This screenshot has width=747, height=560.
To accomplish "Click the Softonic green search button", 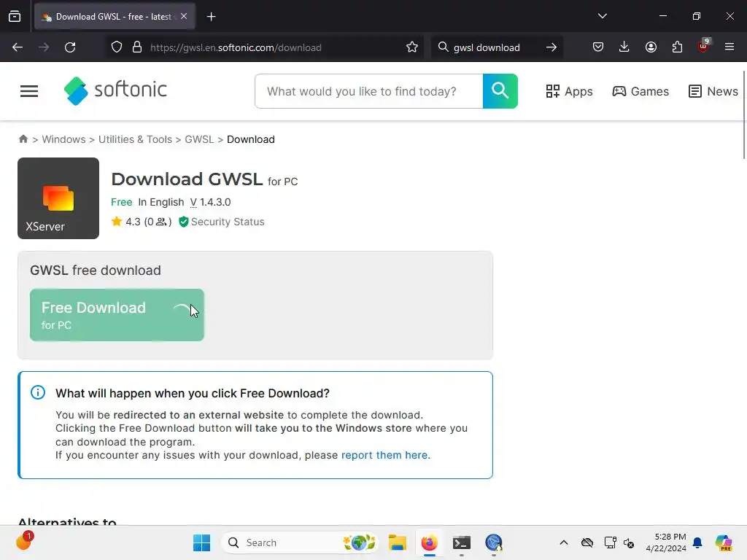I will (x=500, y=91).
